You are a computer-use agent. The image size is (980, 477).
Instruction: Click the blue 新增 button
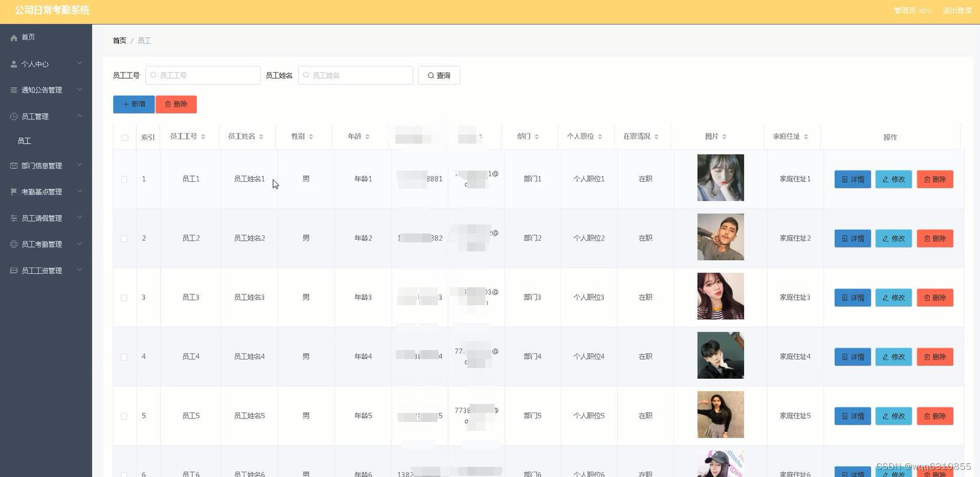[x=134, y=104]
